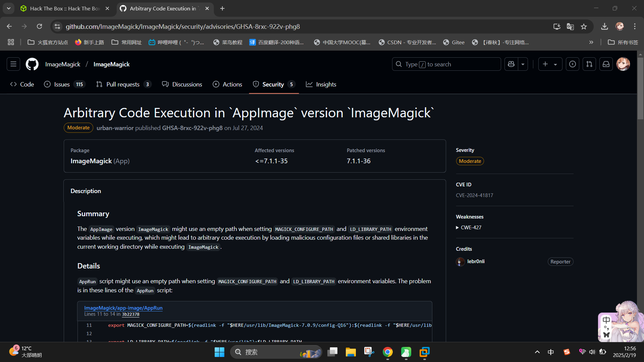Open the ImageMagick organization link in the breadcrumb
Viewport: 644px width, 362px height.
point(63,64)
